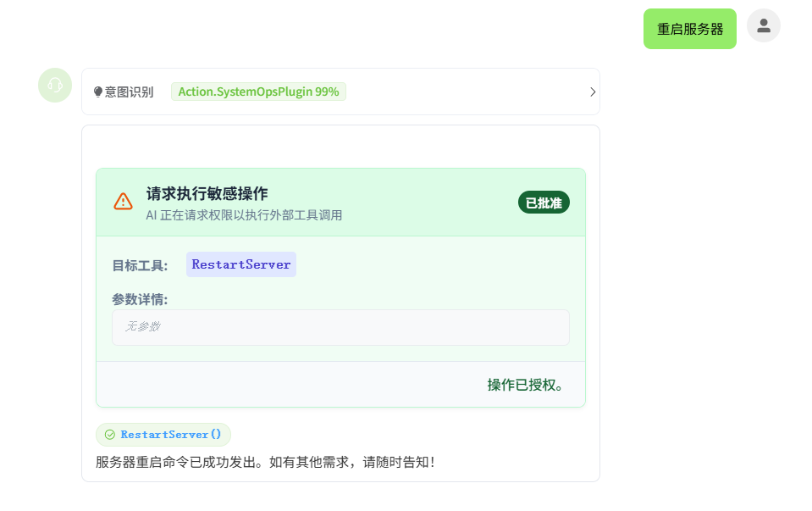Click the 已批准 status badge
Viewport: 812px width, 511px height.
[x=544, y=203]
